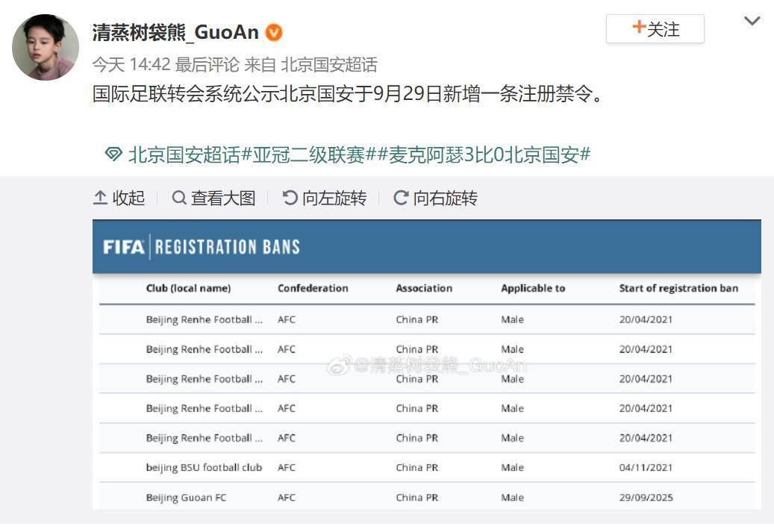Viewport: 774px width, 532px height.
Task: Click the plus icon inside the 关注 button
Action: [638, 28]
